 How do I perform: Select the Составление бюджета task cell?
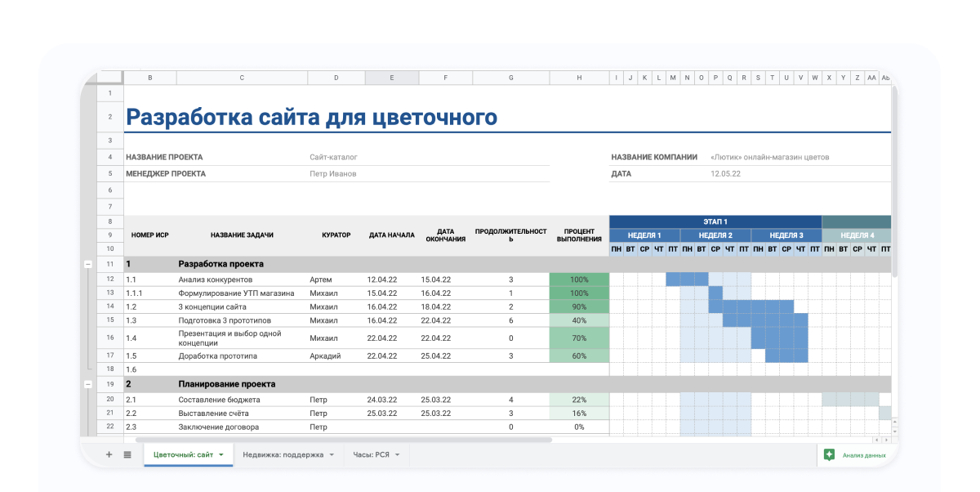pos(242,400)
